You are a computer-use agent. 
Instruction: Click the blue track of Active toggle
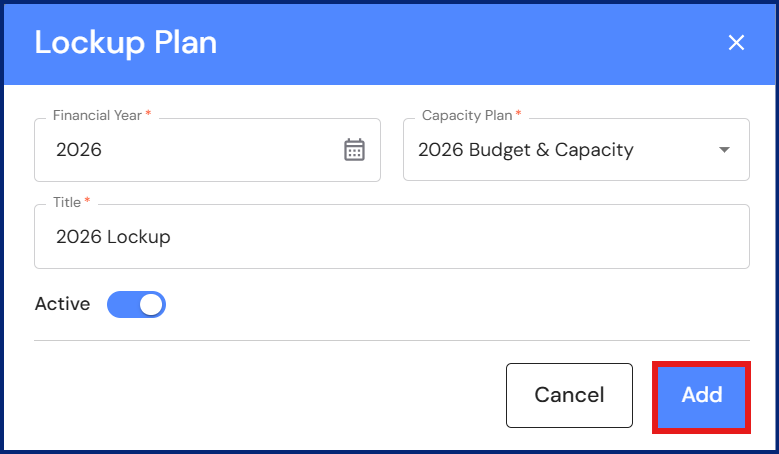coord(120,304)
